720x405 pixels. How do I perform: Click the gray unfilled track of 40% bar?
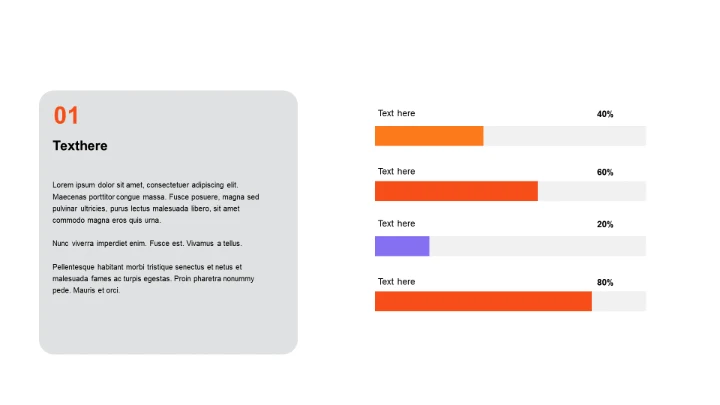564,136
